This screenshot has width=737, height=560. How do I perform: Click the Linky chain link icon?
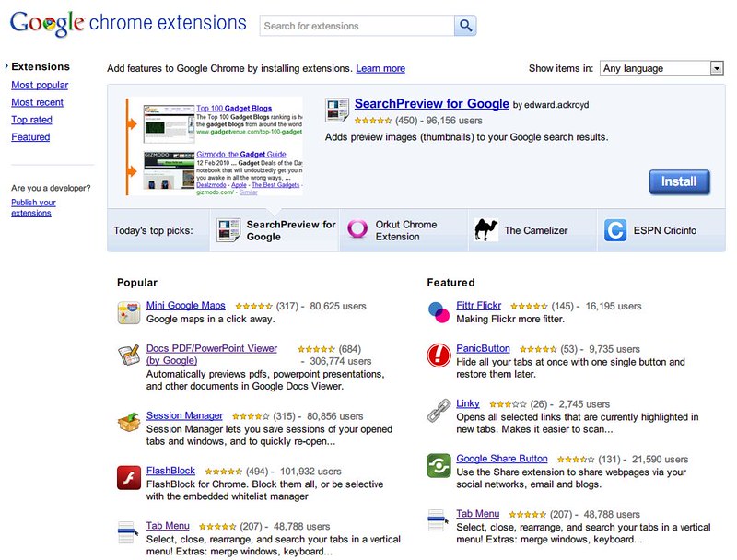[x=439, y=410]
